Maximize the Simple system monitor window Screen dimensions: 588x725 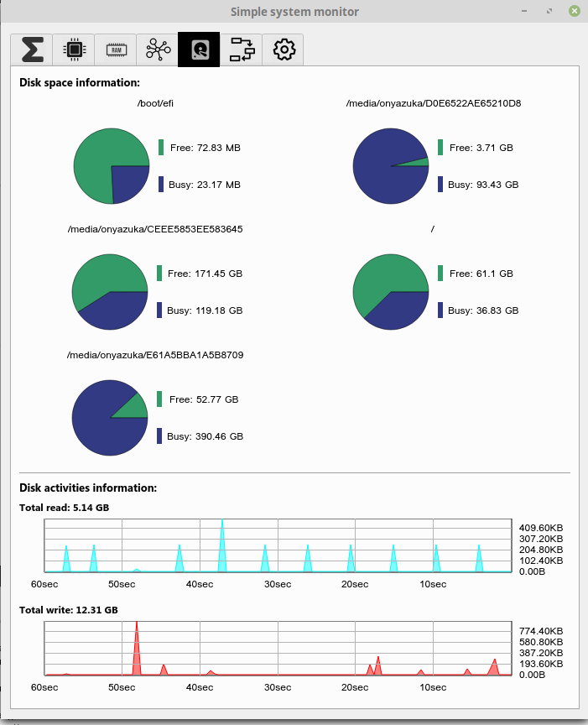pyautogui.click(x=549, y=11)
